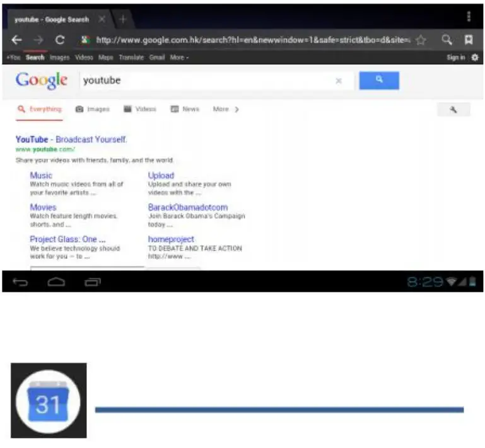The image size is (485, 448).
Task: Open Gmail in the Google bar
Action: tap(157, 57)
